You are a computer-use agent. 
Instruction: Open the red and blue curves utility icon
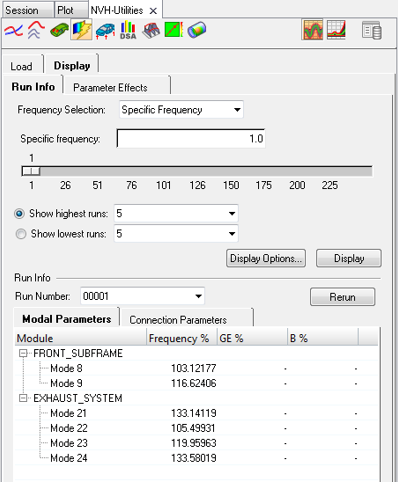[x=13, y=31]
